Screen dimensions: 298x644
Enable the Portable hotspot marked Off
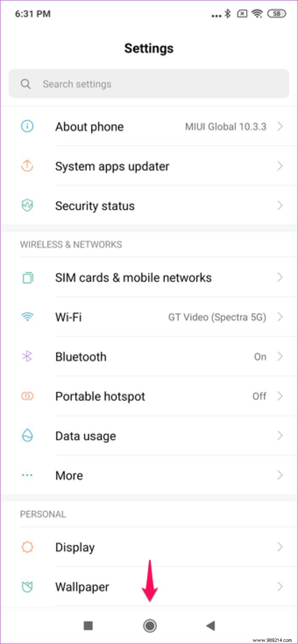click(259, 396)
